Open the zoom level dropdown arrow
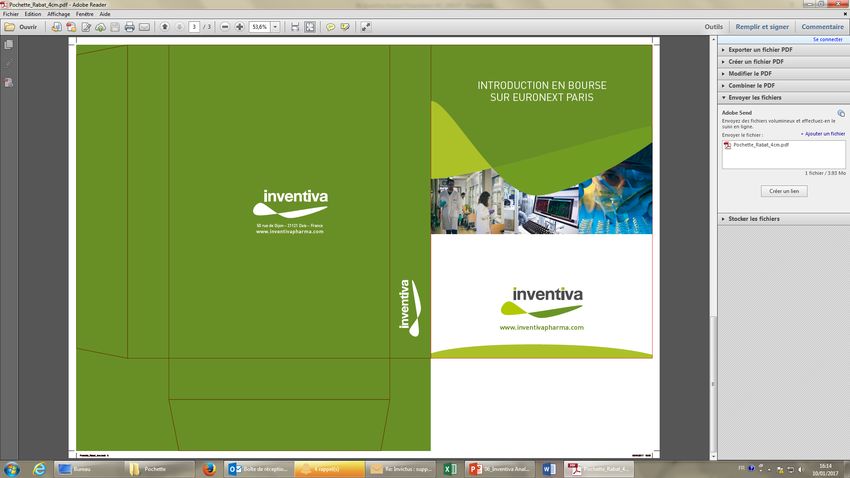The width and height of the screenshot is (850, 478). (x=275, y=27)
